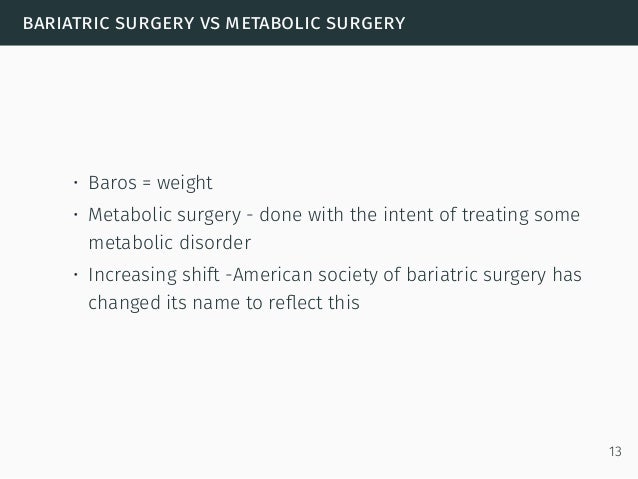Click slide number 13

[x=615, y=451]
